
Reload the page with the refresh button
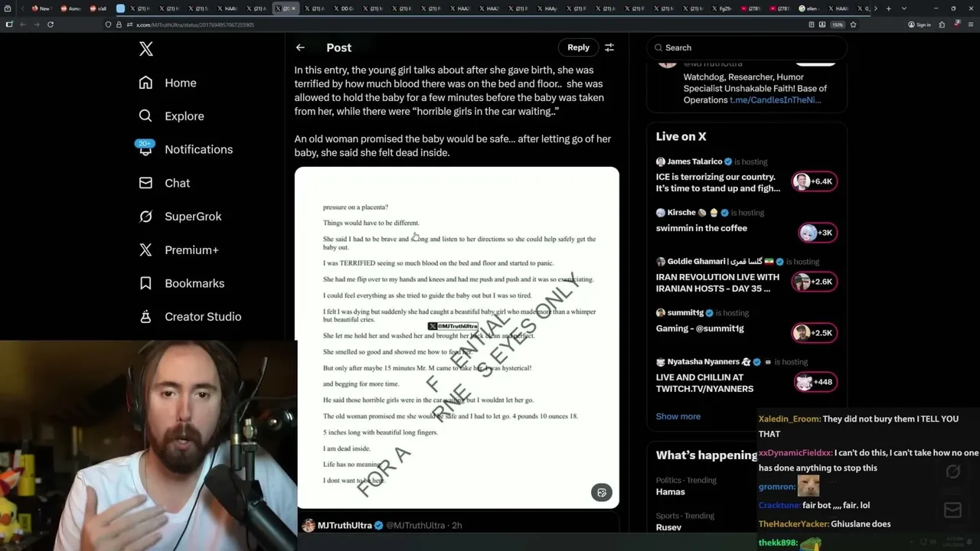tap(51, 24)
